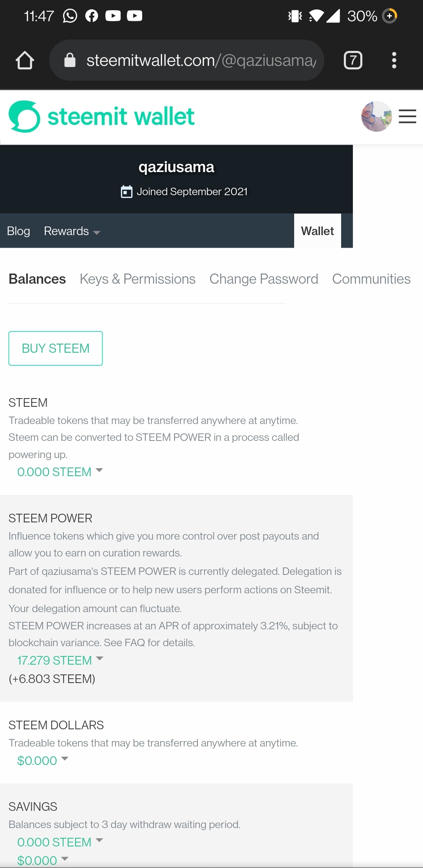Switch to the Blog tab

tap(18, 231)
